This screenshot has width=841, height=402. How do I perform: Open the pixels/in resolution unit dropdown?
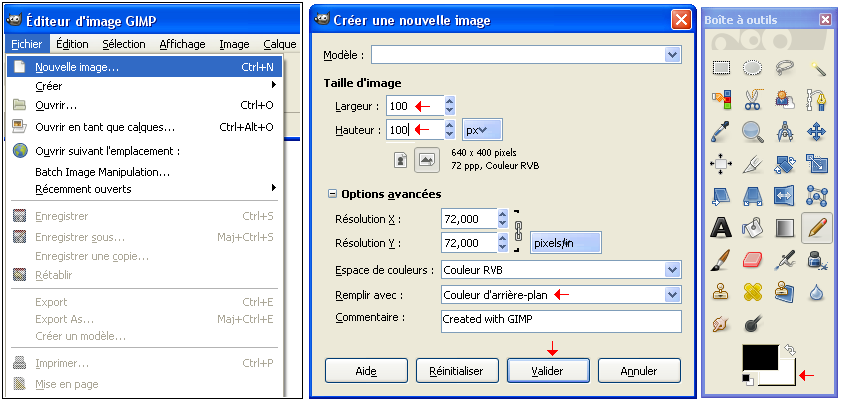pyautogui.click(x=566, y=243)
